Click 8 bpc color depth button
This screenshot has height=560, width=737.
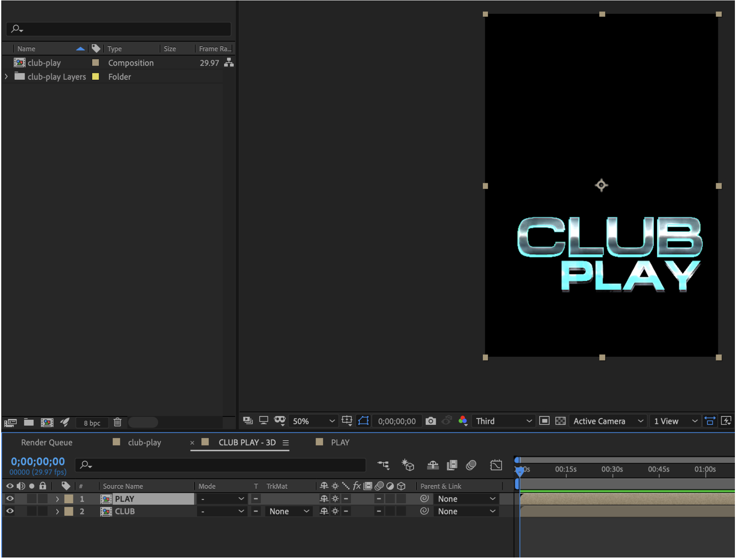pos(92,423)
